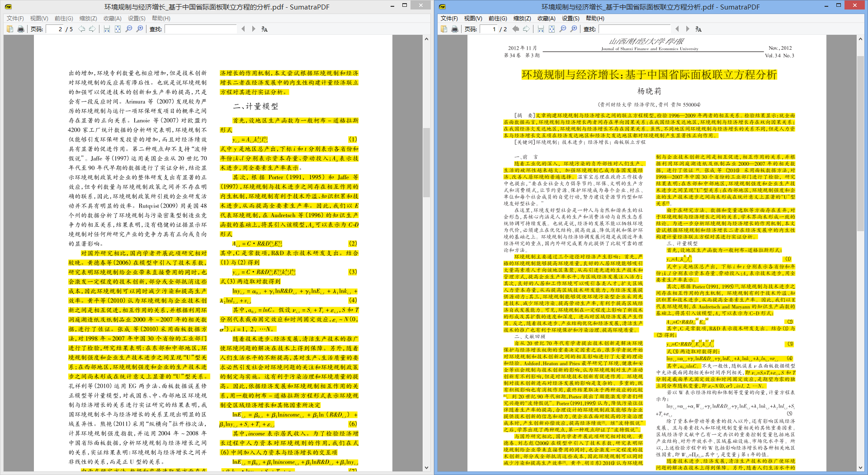This screenshot has width=868, height=475.
Task: Click equation number (1) in left document
Action: point(353,139)
